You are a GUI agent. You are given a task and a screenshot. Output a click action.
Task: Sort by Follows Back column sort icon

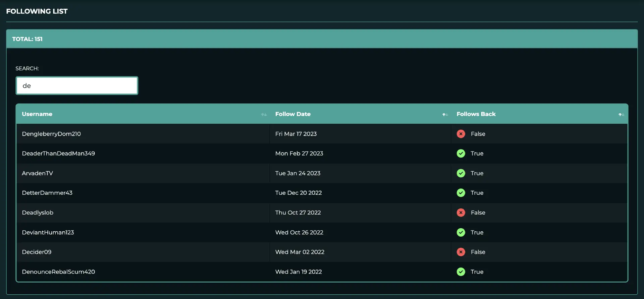(x=621, y=115)
